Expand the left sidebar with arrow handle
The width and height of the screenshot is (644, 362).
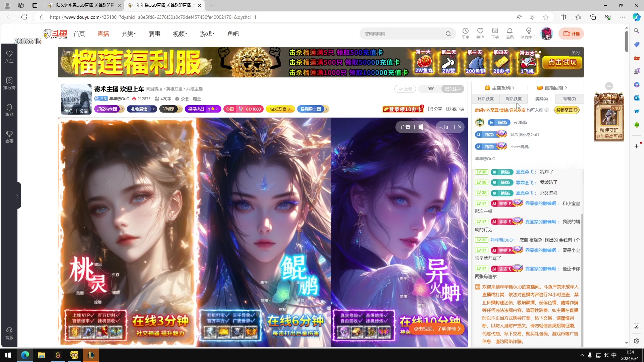[x=17, y=196]
